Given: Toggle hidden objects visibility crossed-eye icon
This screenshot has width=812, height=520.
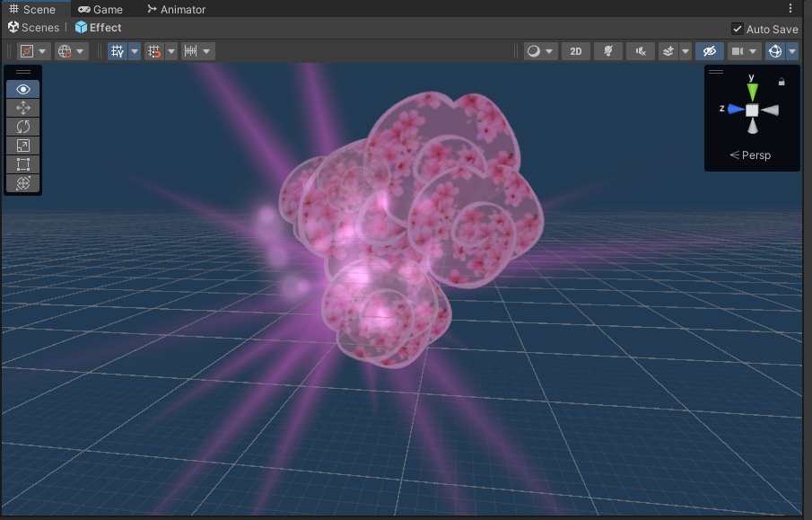Looking at the screenshot, I should [x=710, y=51].
